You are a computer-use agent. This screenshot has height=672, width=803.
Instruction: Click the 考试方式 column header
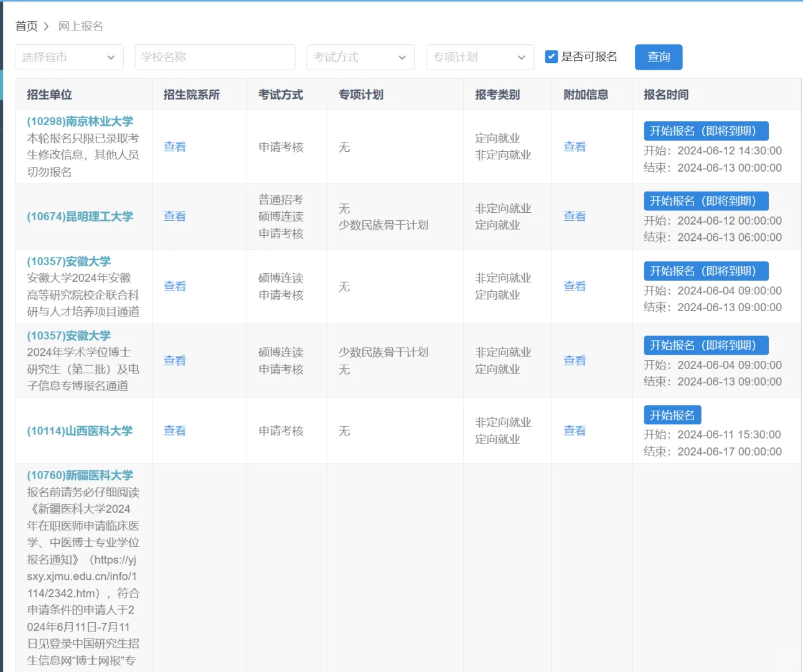tap(281, 95)
